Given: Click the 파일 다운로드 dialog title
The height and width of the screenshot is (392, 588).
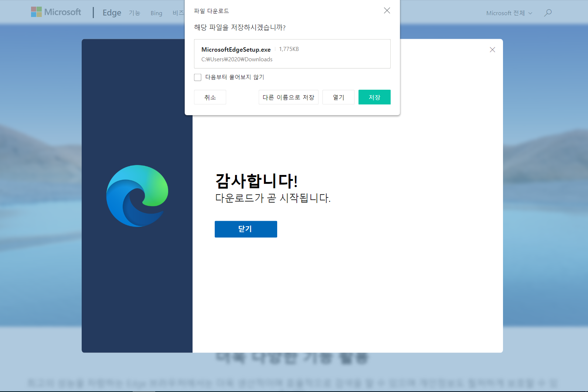Looking at the screenshot, I should (x=211, y=11).
